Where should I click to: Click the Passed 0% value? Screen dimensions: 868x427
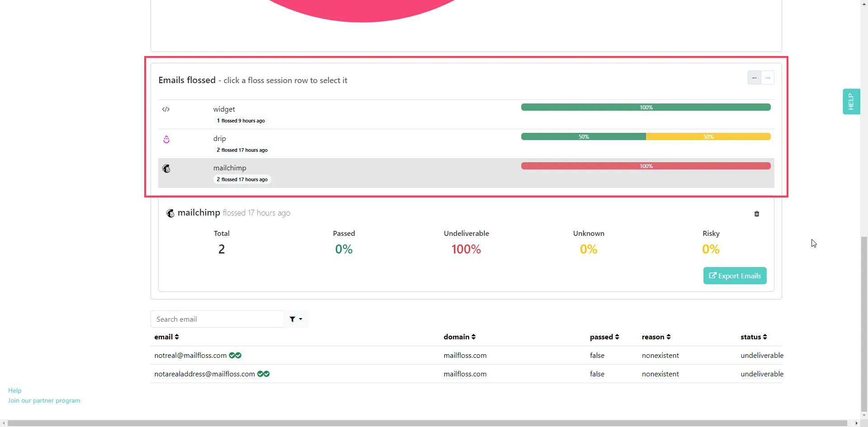[344, 249]
